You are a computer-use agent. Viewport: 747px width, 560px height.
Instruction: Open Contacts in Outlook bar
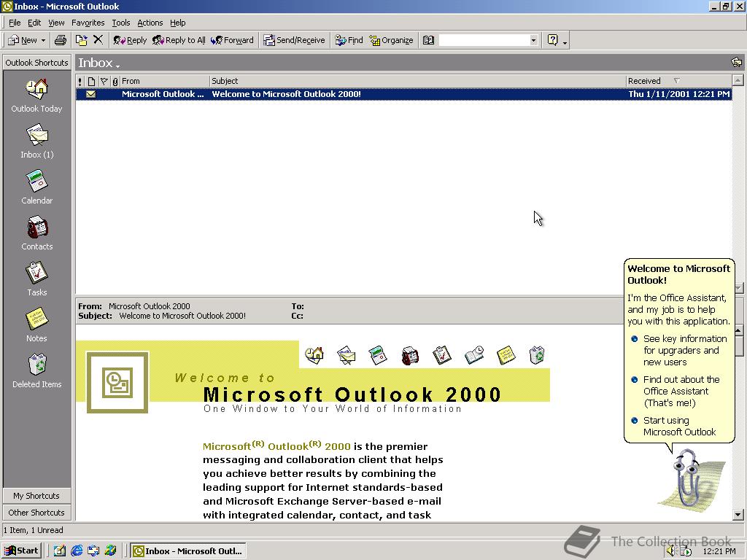[36, 233]
